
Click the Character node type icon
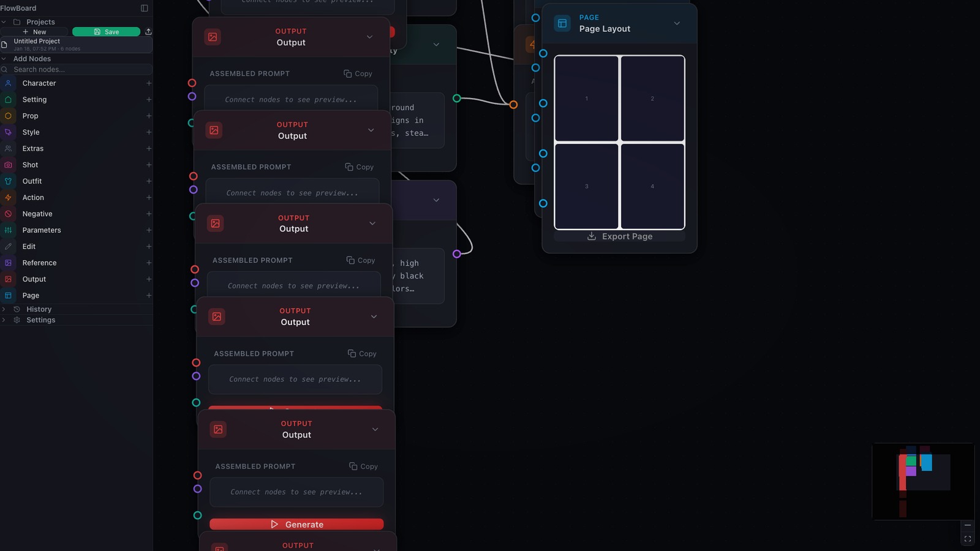[x=8, y=83]
